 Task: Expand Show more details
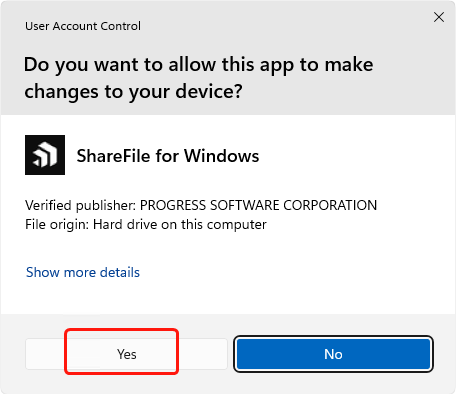pyautogui.click(x=83, y=272)
